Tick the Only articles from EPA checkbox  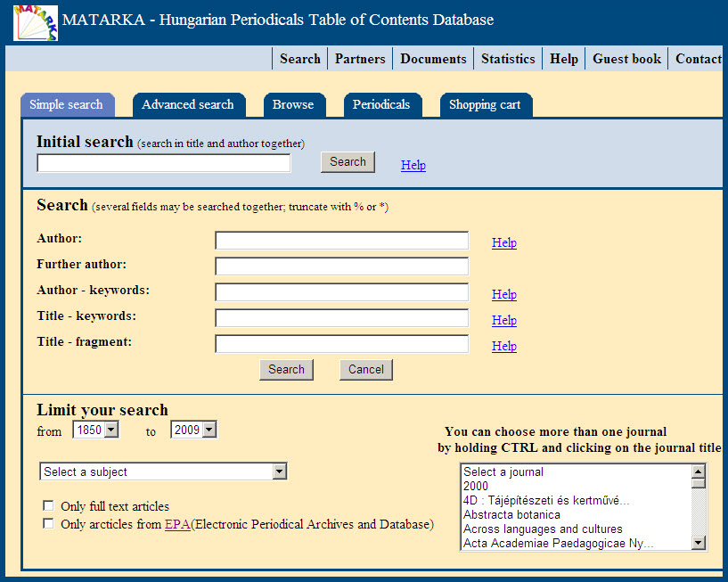[x=48, y=524]
